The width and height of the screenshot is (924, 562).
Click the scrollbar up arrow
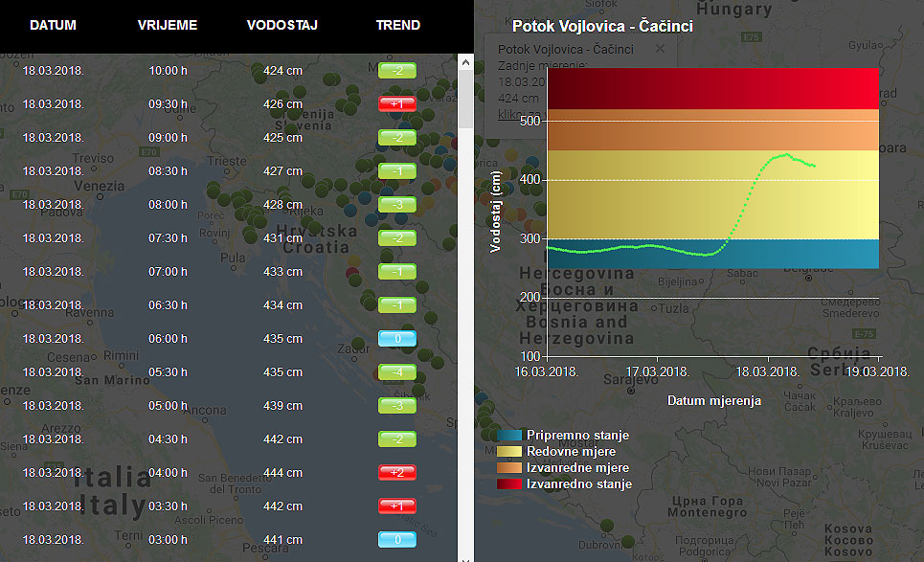pyautogui.click(x=465, y=61)
